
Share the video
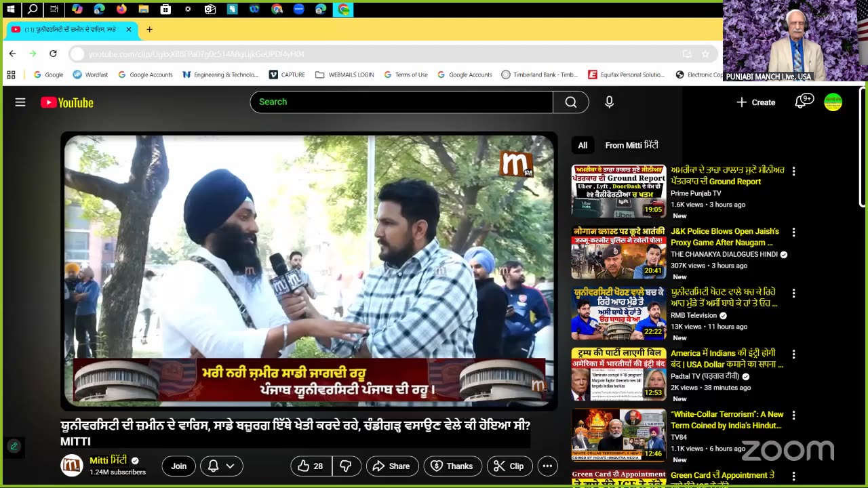coord(392,466)
